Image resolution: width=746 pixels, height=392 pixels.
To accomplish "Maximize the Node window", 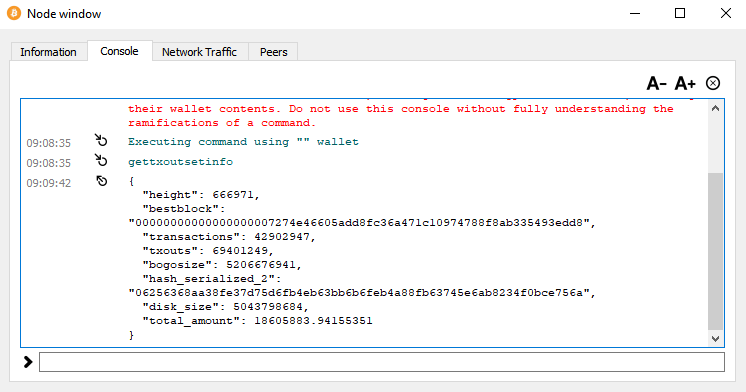I will [680, 13].
